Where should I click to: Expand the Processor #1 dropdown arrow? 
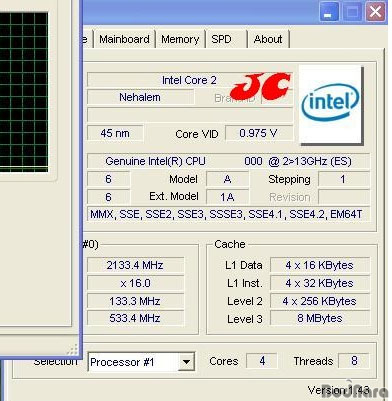(x=186, y=362)
